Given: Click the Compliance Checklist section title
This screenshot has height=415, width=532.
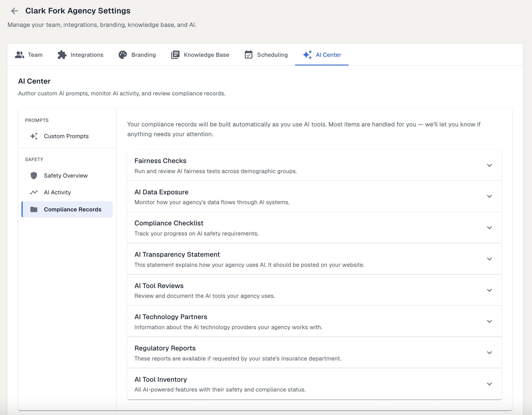Looking at the screenshot, I should pyautogui.click(x=169, y=223).
